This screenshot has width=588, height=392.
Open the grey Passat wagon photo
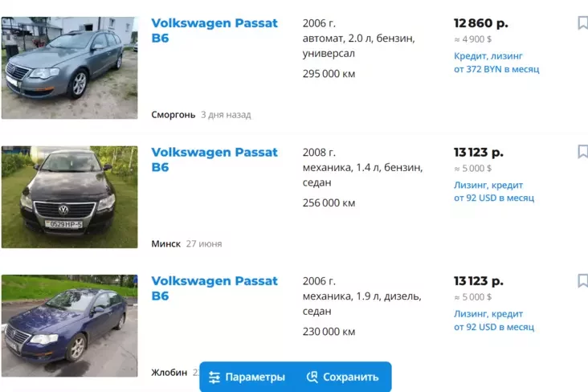click(x=69, y=68)
